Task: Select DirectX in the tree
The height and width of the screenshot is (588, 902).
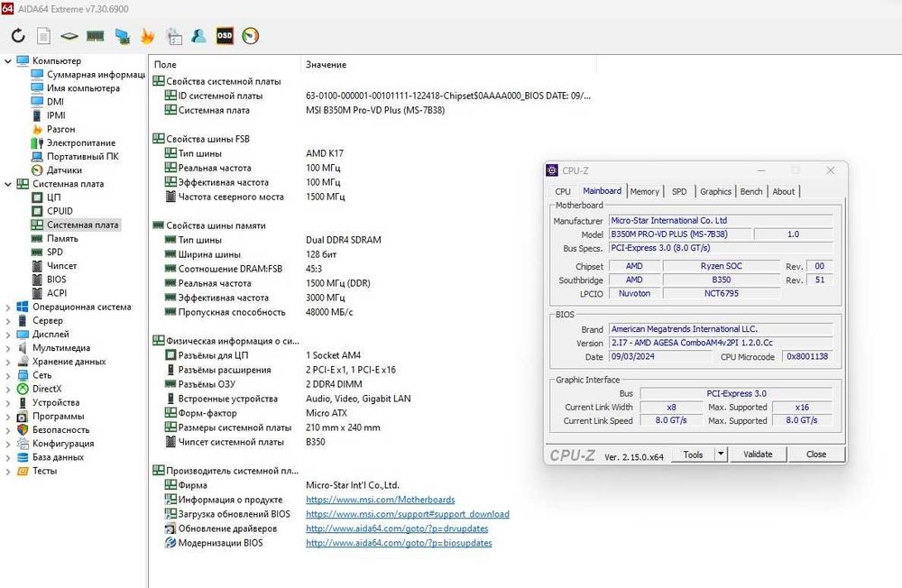Action: [39, 389]
